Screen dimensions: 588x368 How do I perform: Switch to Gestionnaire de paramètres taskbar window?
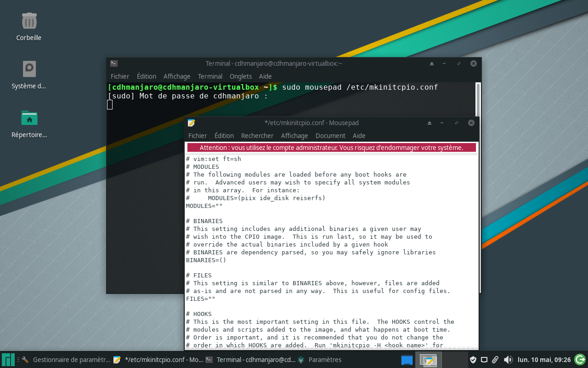pos(66,360)
